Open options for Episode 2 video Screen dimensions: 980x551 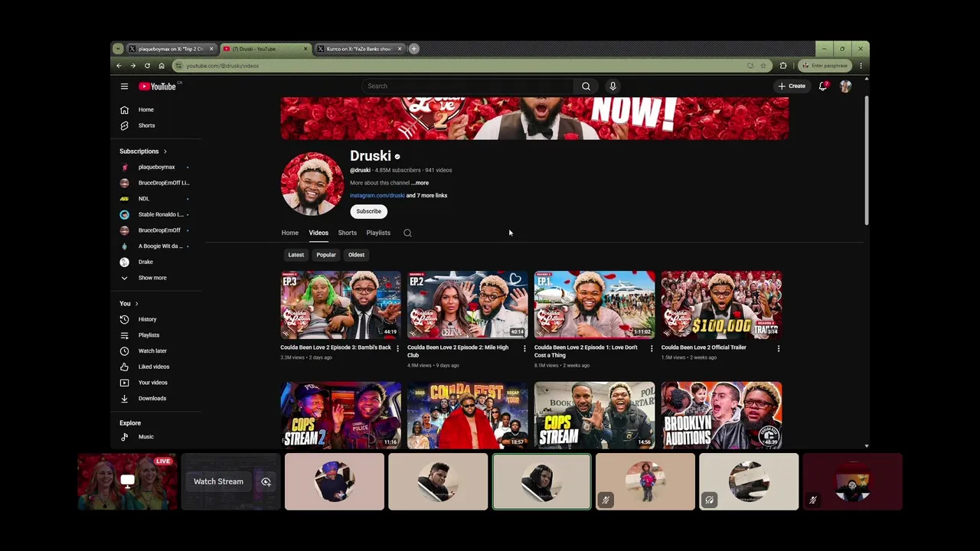point(524,348)
